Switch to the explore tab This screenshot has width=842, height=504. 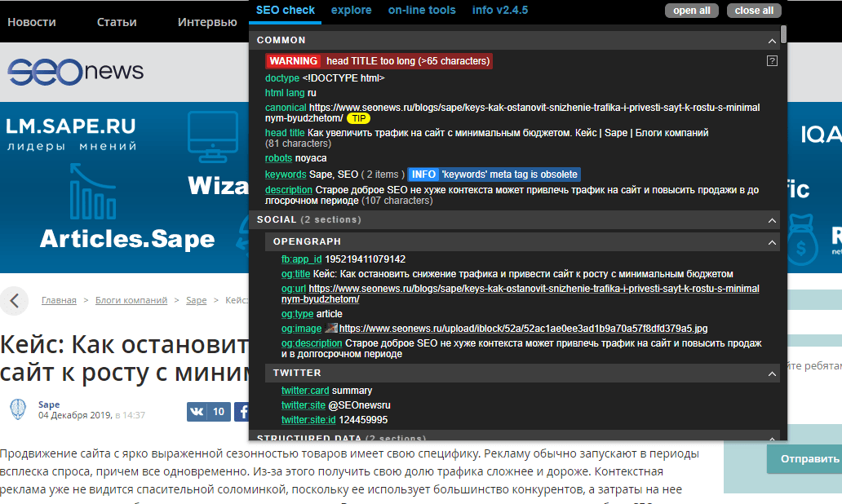tap(351, 11)
